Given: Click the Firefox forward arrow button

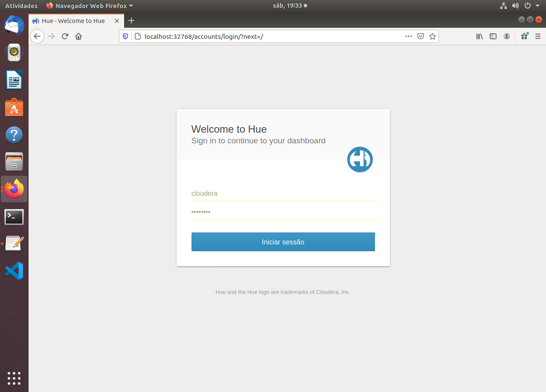Looking at the screenshot, I should point(51,36).
